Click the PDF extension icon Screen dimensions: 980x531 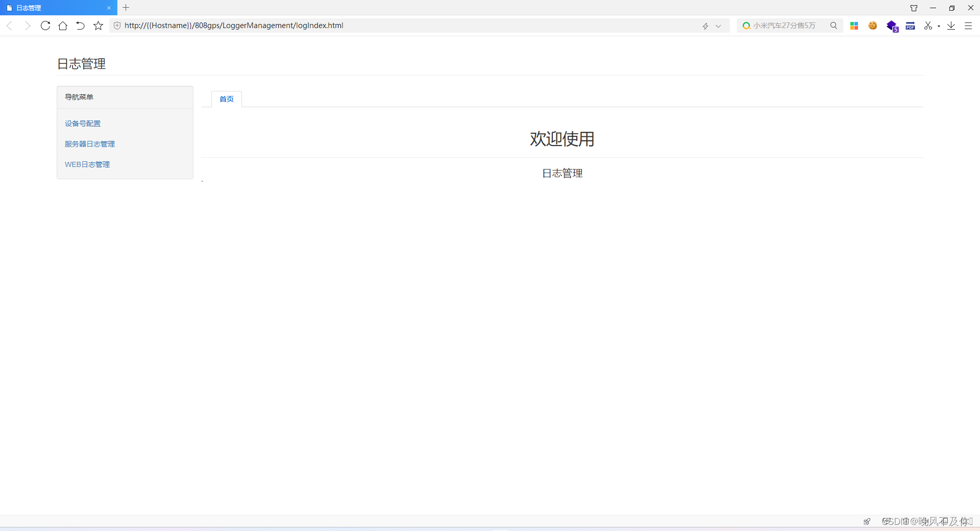point(911,26)
